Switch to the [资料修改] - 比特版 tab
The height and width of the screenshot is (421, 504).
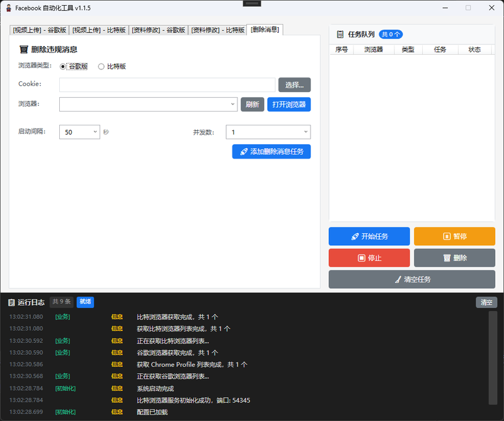(217, 30)
